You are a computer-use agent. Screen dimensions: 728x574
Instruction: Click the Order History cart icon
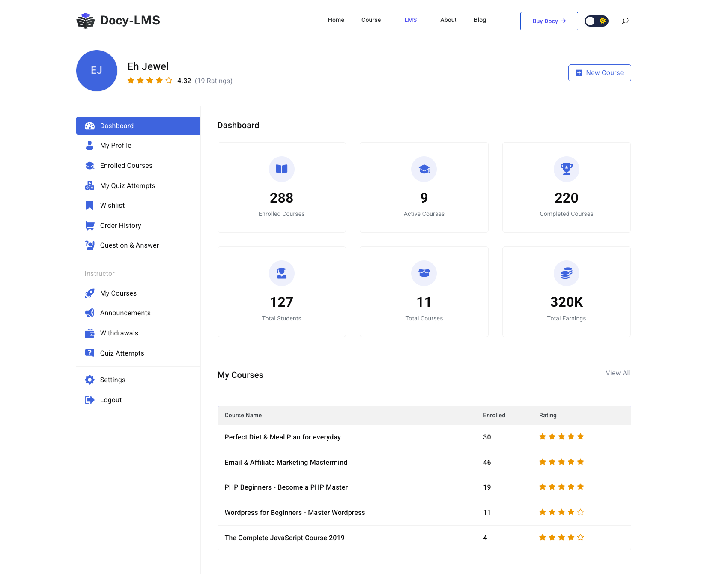click(90, 226)
